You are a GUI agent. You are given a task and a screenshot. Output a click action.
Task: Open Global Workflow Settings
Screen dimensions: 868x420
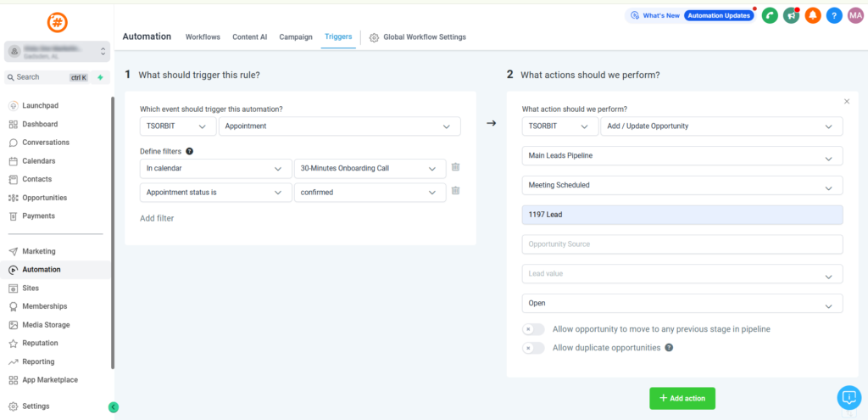coord(418,37)
